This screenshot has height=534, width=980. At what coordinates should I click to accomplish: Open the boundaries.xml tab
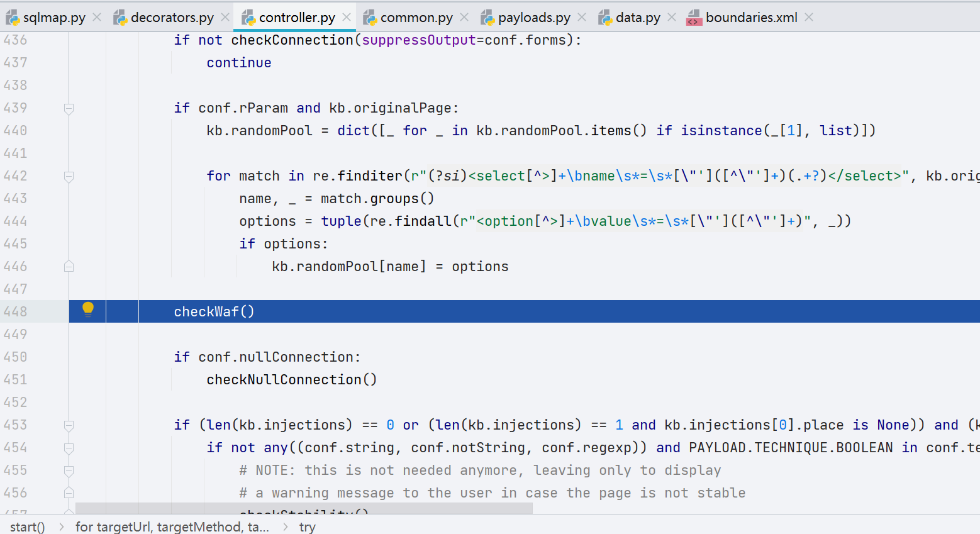[x=751, y=18]
